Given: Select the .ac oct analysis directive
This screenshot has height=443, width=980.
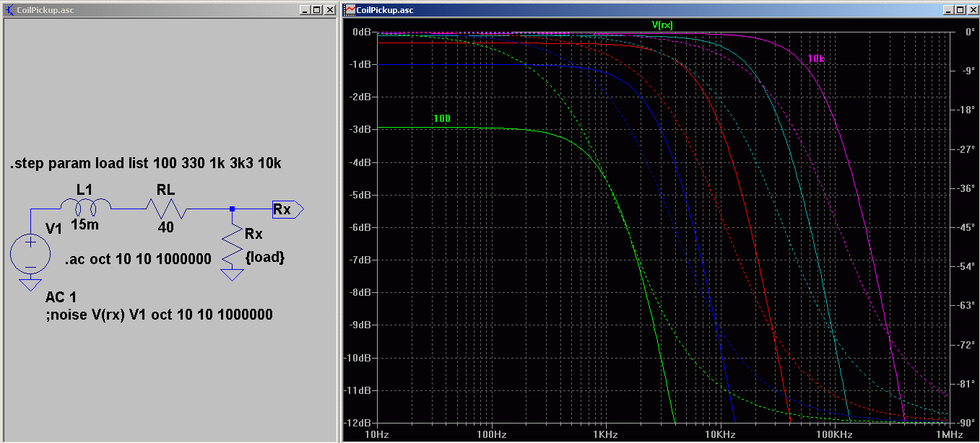Looking at the screenshot, I should click(138, 259).
